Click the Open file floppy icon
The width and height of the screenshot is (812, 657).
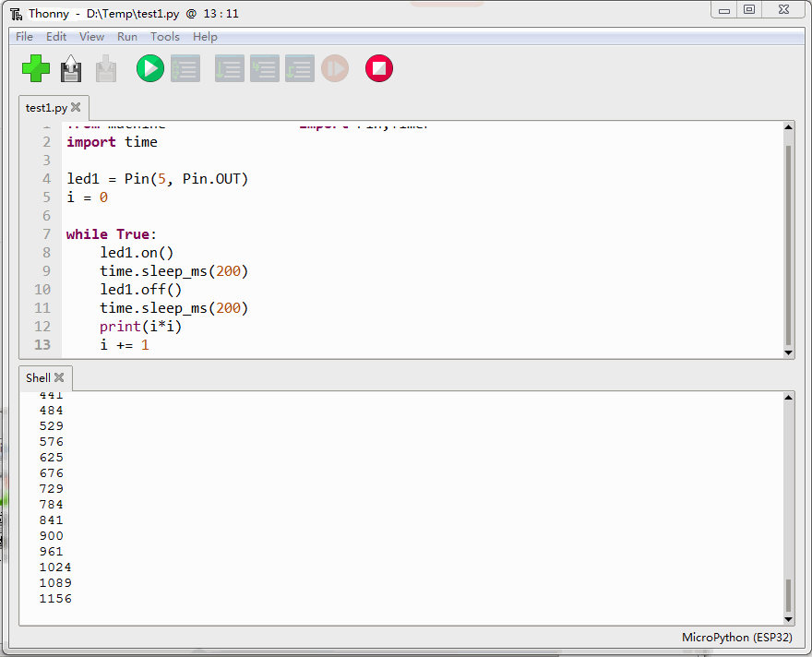[x=71, y=68]
